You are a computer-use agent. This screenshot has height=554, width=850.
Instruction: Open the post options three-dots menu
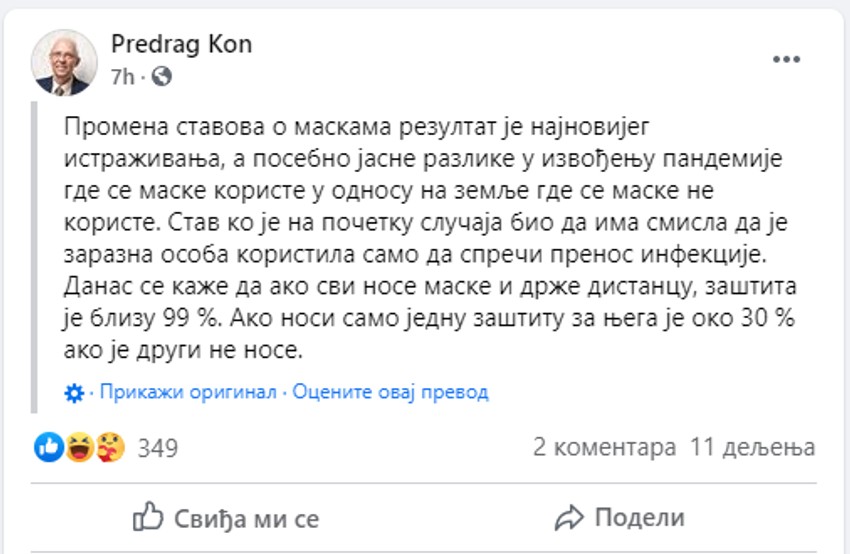pyautogui.click(x=787, y=60)
